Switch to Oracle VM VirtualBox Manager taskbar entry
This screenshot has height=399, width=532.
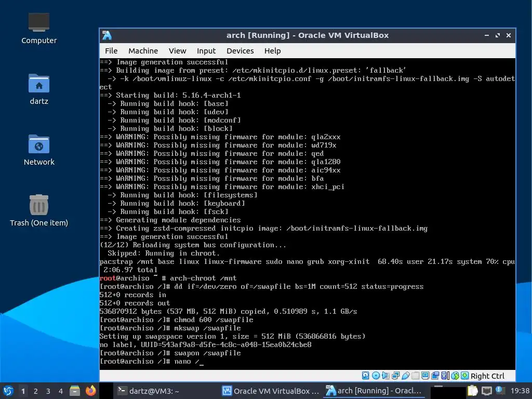click(x=270, y=391)
